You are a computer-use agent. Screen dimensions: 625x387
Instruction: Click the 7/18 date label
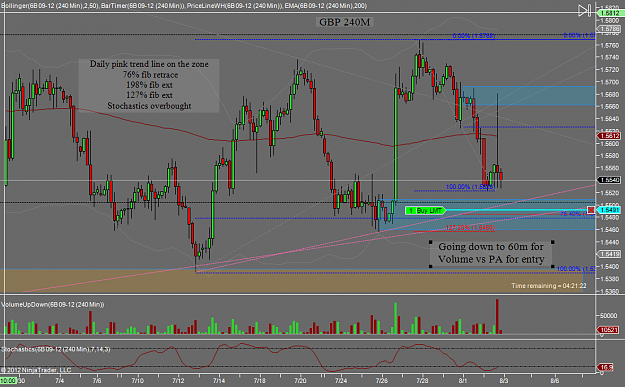pyautogui.click(x=259, y=381)
